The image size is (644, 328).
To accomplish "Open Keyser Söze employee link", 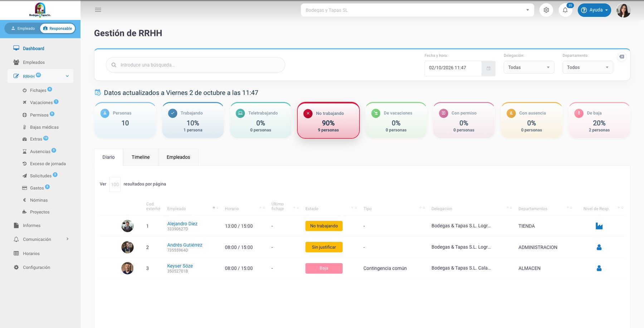I will pos(180,266).
